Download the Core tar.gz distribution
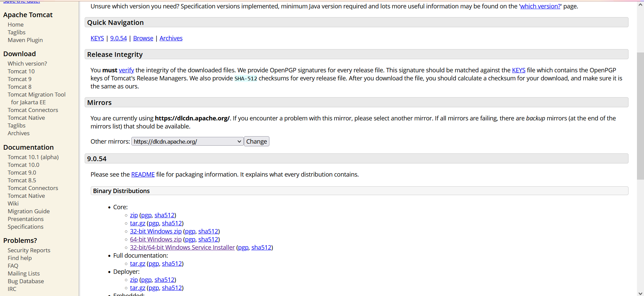The height and width of the screenshot is (296, 644). click(x=138, y=223)
